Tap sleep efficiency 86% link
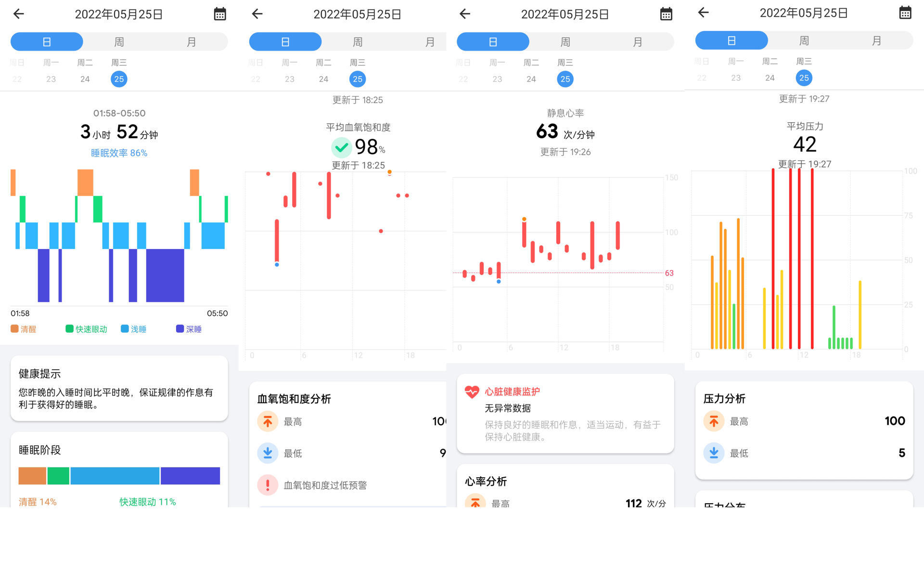The width and height of the screenshot is (924, 561). click(x=119, y=153)
